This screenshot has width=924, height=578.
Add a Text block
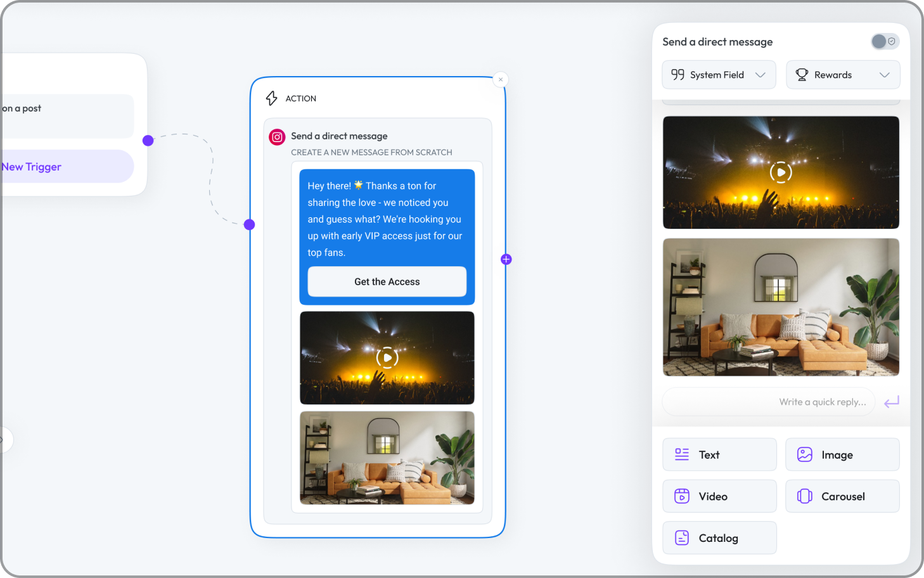pyautogui.click(x=719, y=454)
